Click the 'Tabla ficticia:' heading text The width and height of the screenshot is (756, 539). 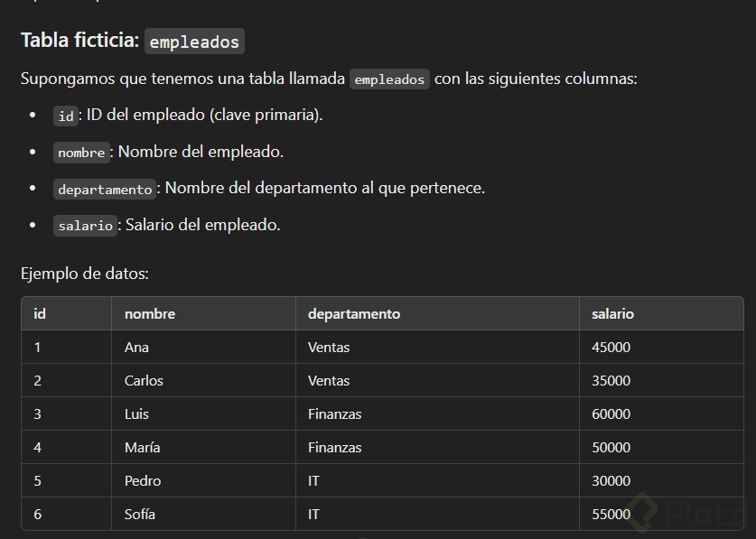pyautogui.click(x=79, y=41)
